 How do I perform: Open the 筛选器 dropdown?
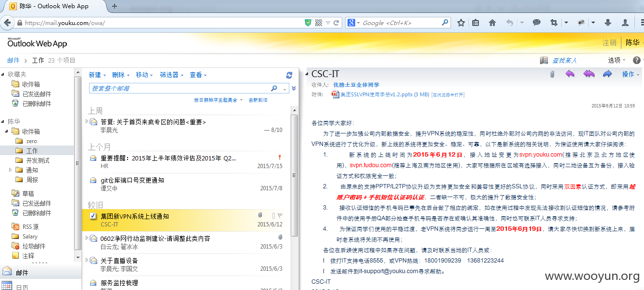[x=172, y=75]
